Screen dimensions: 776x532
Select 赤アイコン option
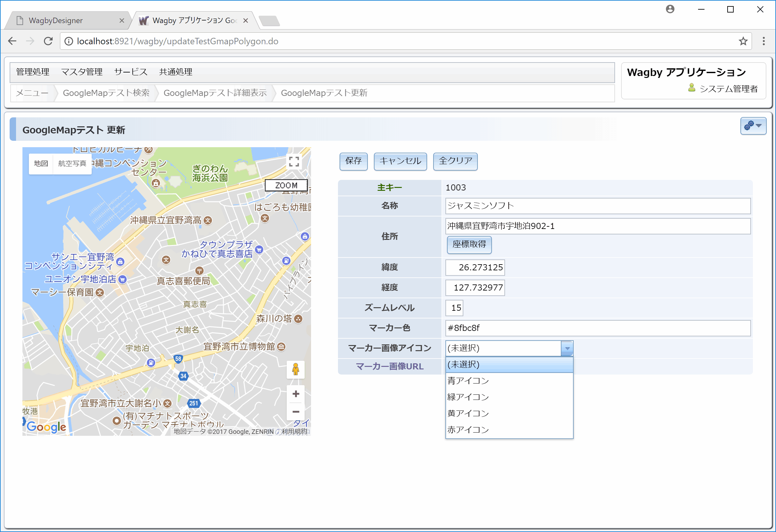509,430
